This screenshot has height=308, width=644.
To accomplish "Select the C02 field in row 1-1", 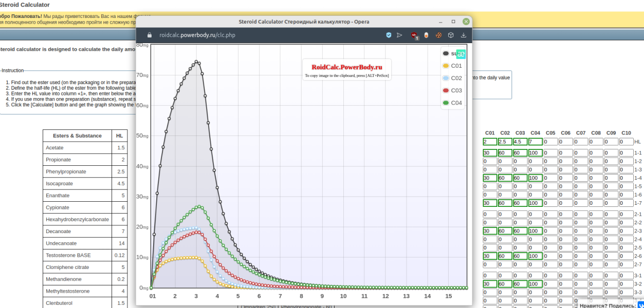I will [505, 153].
